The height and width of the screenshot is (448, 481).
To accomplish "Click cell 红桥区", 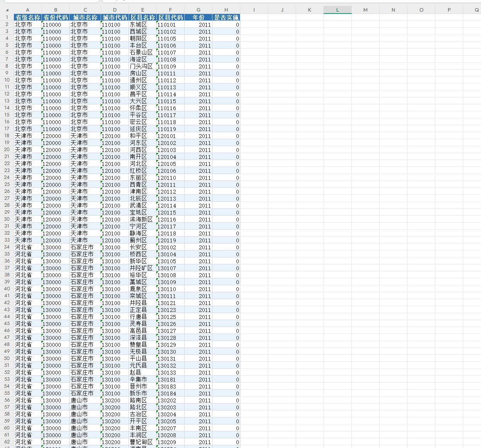I will click(143, 170).
